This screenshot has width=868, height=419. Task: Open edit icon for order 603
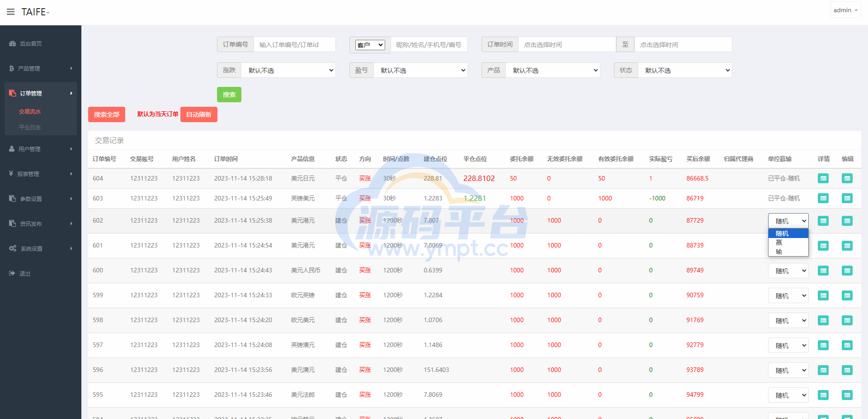847,198
